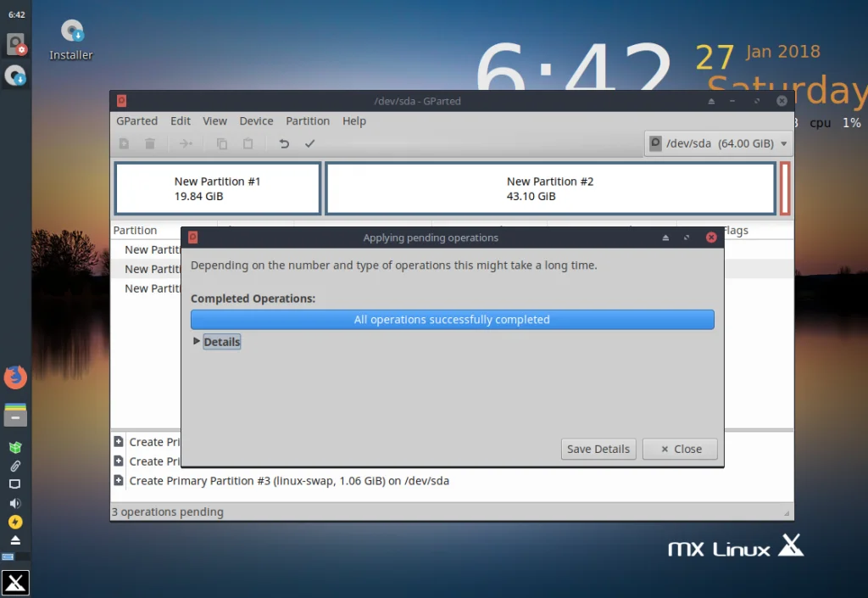This screenshot has height=598, width=868.
Task: Click the Apply All Operations checkmark icon
Action: [310, 144]
